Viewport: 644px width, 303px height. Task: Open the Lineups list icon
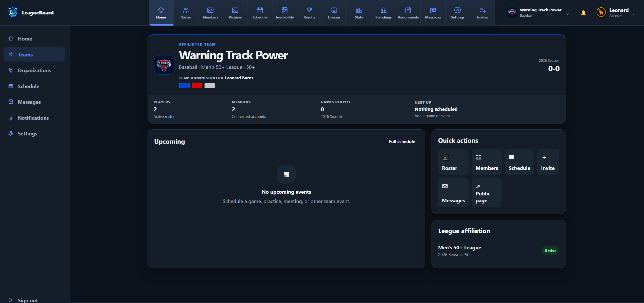(334, 10)
